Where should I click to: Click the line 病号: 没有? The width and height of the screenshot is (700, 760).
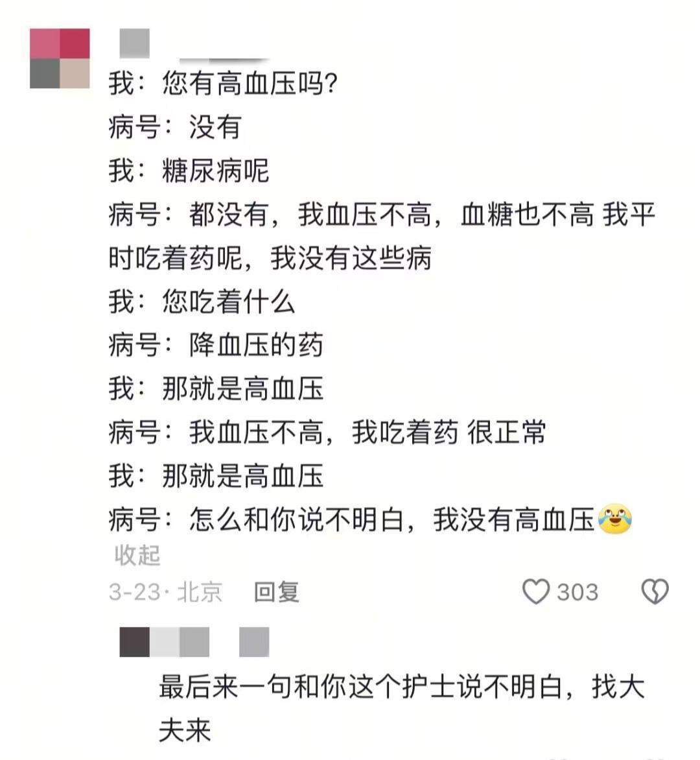point(175,127)
